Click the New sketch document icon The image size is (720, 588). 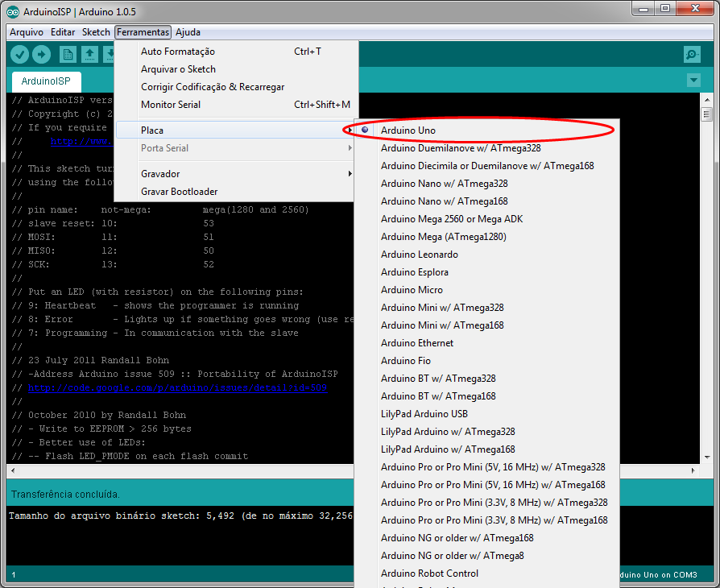tap(67, 54)
